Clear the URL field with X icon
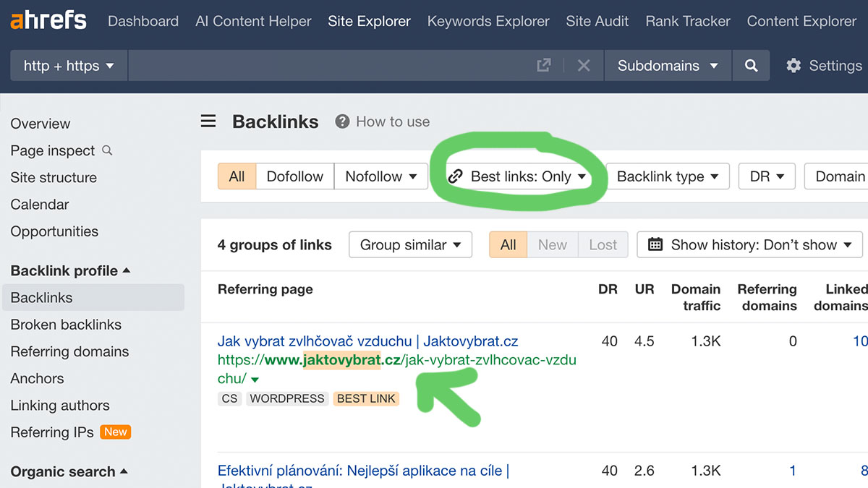Image resolution: width=868 pixels, height=488 pixels. click(x=584, y=66)
